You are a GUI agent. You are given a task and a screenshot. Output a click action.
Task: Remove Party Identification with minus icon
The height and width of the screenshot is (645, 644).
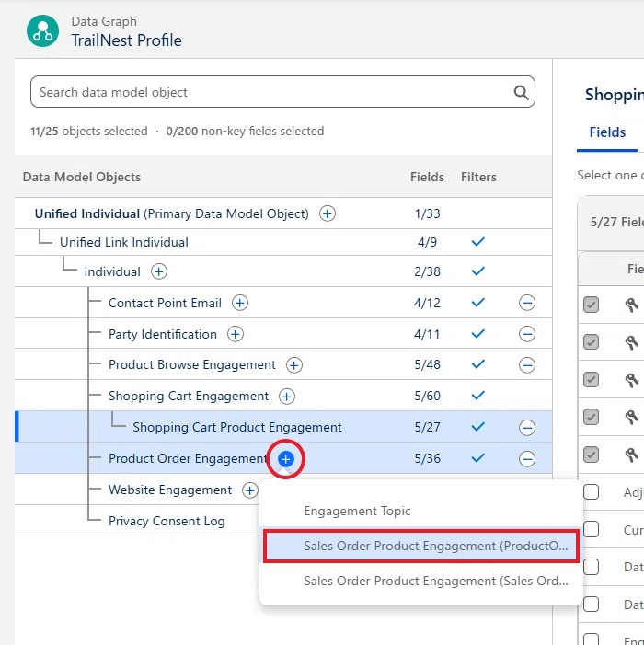(527, 334)
